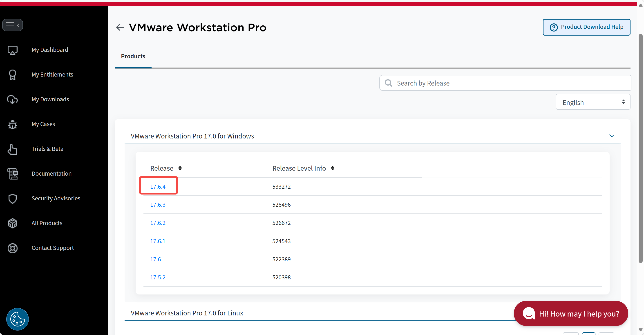Click the My Downloads cloud icon
Screen dimensions: 644x335
13,100
